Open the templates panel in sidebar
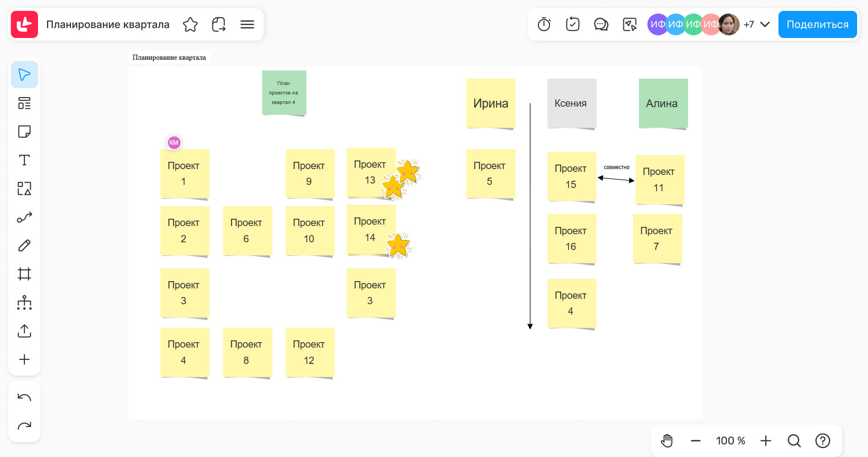Image resolution: width=868 pixels, height=457 pixels. tap(24, 103)
